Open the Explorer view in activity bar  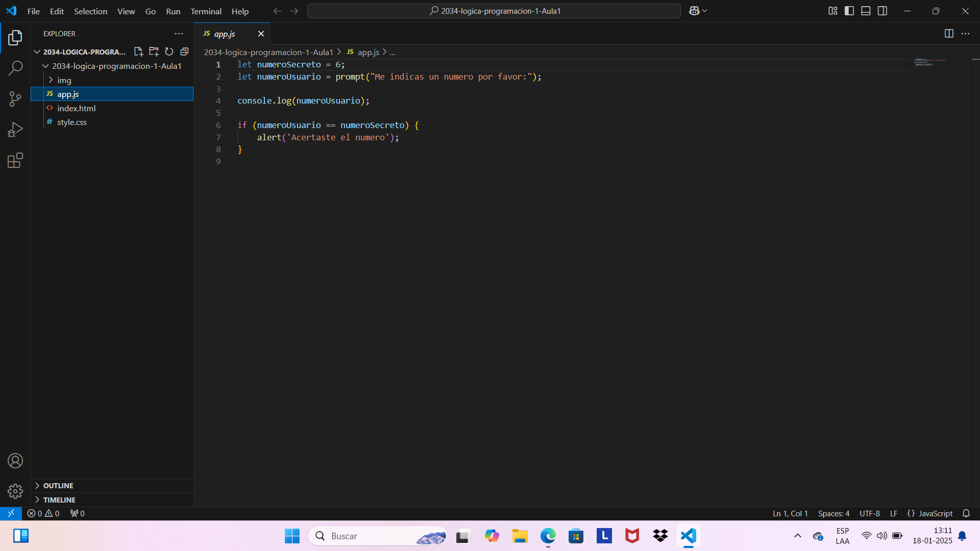click(x=15, y=37)
